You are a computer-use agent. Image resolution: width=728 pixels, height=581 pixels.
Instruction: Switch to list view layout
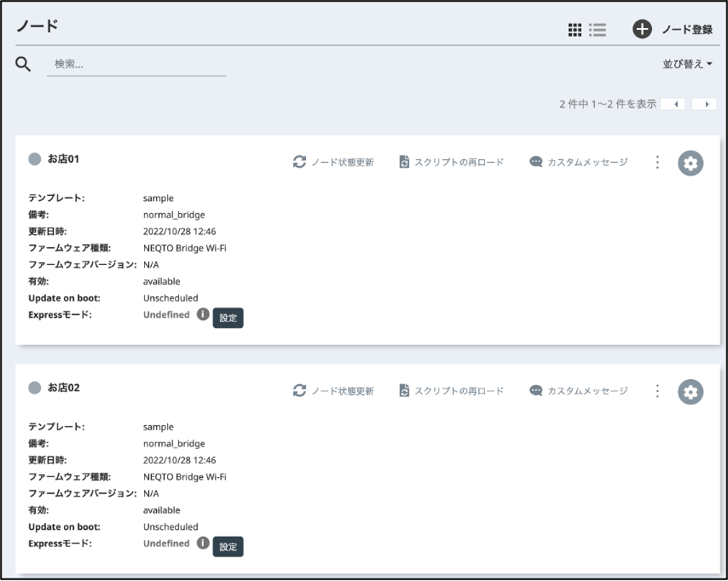598,30
